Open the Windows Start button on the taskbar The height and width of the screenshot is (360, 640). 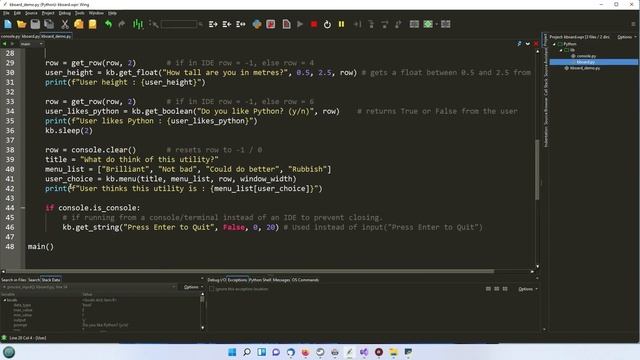pyautogui.click(x=232, y=352)
